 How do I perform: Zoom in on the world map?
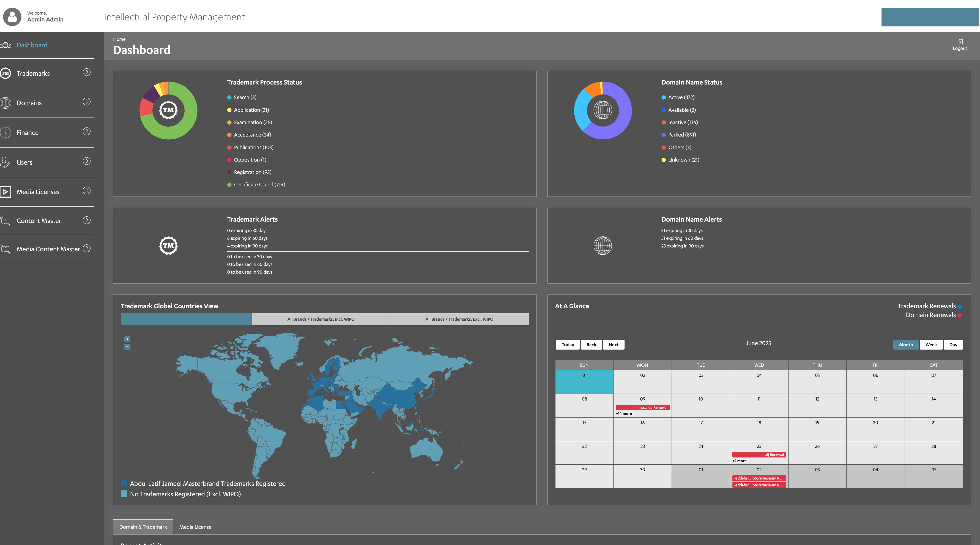(x=127, y=339)
